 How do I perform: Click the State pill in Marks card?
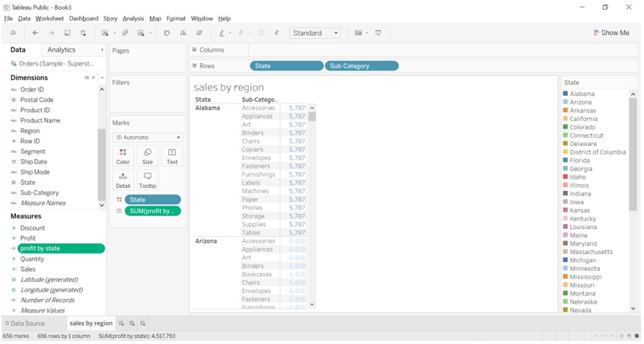[153, 199]
